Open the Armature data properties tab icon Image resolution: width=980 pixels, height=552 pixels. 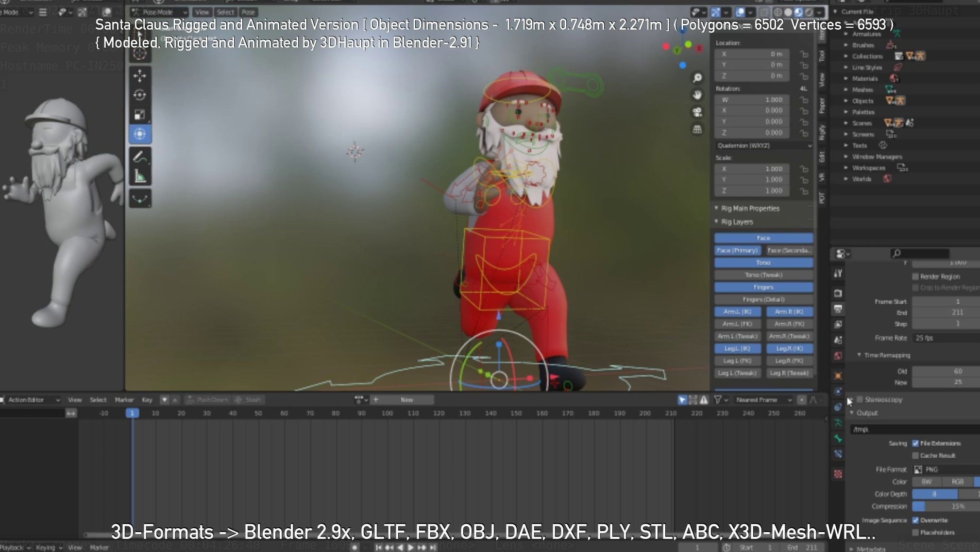[838, 423]
